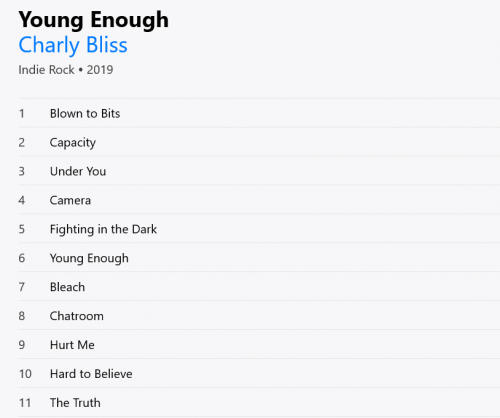Open the Charly Bliss artist link

(x=73, y=45)
